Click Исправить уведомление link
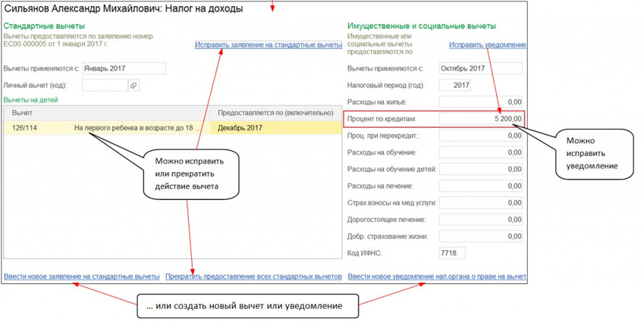The height and width of the screenshot is (325, 644). [x=487, y=45]
